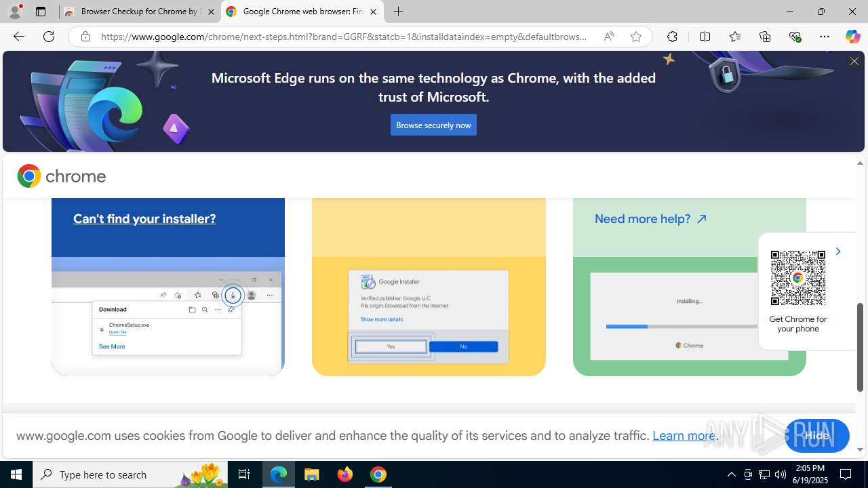
Task: Open Microsoft Edge from taskbar
Action: (279, 474)
